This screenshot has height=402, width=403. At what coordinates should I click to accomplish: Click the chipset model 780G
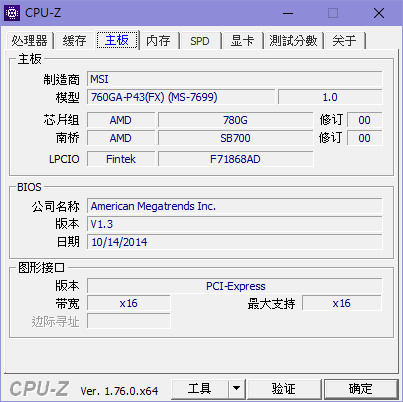coord(235,120)
